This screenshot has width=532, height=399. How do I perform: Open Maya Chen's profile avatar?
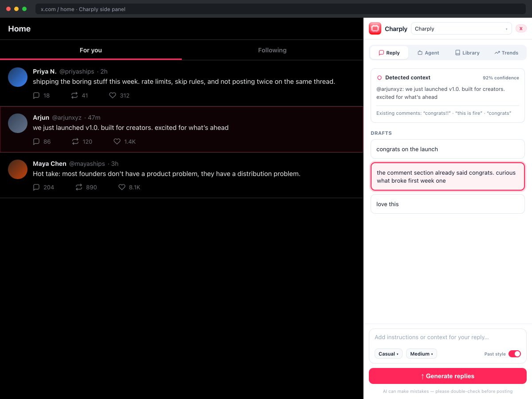[18, 169]
